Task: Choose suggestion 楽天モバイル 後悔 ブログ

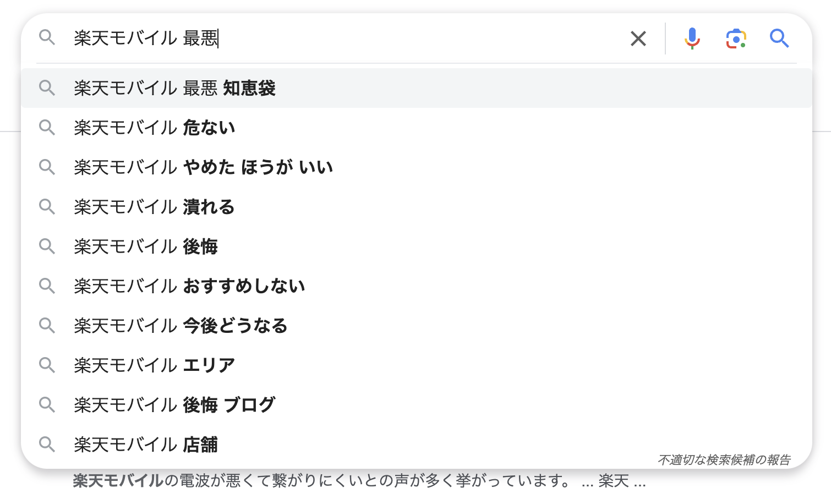Action: tap(417, 405)
